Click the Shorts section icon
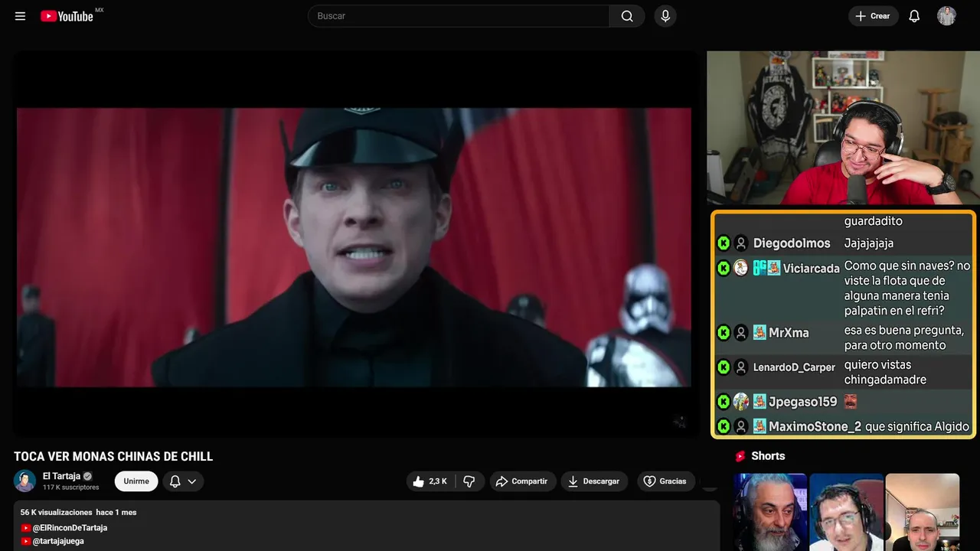The height and width of the screenshot is (551, 980). tap(740, 456)
